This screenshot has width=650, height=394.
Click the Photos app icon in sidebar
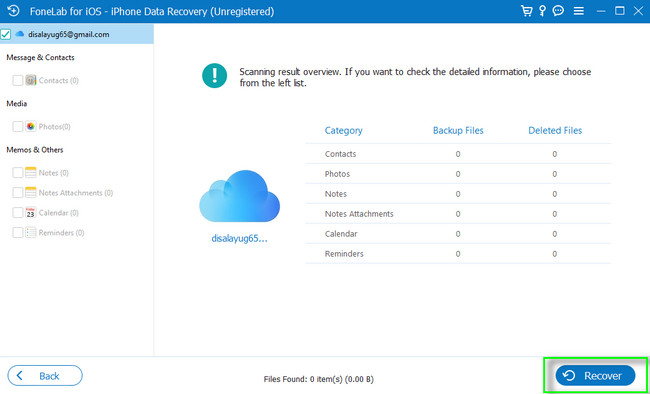tap(31, 126)
